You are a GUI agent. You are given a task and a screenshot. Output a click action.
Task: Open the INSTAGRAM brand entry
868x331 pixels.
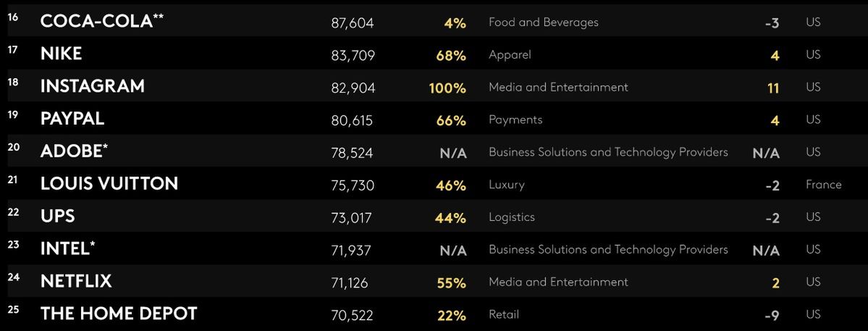[92, 87]
